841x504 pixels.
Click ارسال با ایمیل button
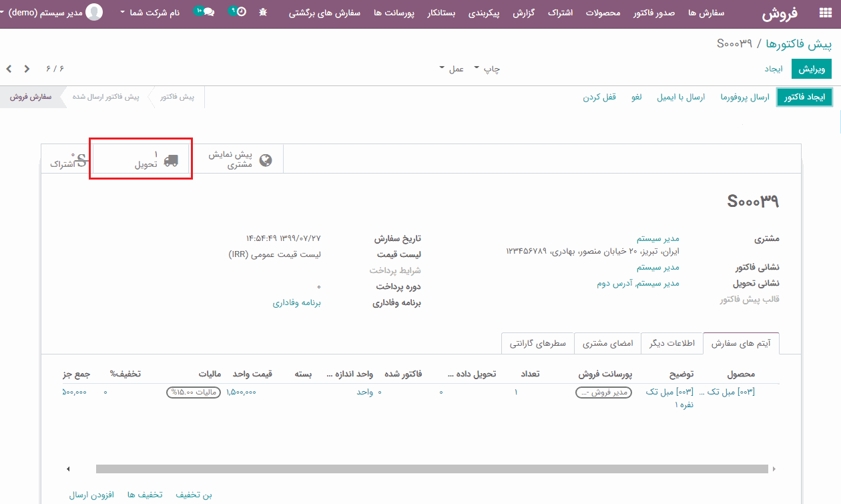681,97
